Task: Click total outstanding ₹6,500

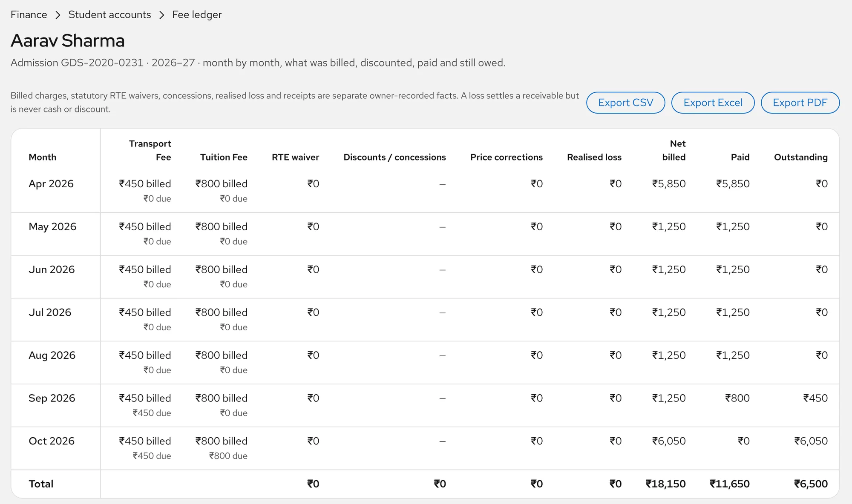Action: 811,484
